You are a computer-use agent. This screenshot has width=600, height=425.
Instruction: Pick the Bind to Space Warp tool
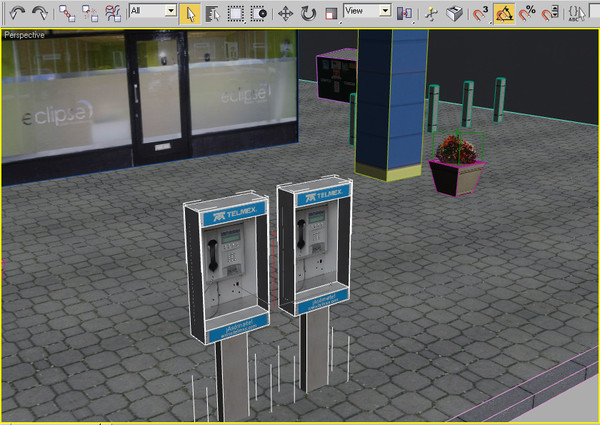(113, 13)
